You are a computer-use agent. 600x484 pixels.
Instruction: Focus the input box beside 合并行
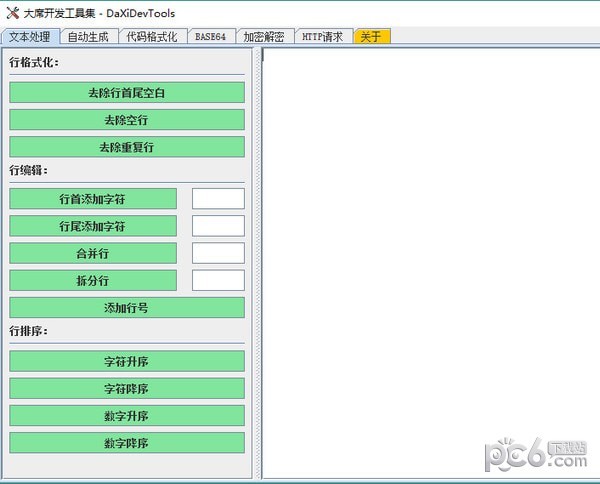click(x=218, y=253)
